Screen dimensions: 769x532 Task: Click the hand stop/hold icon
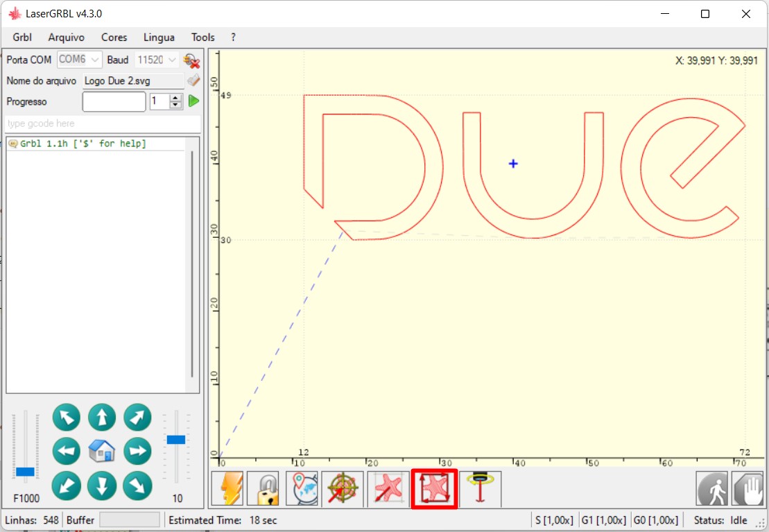click(748, 488)
